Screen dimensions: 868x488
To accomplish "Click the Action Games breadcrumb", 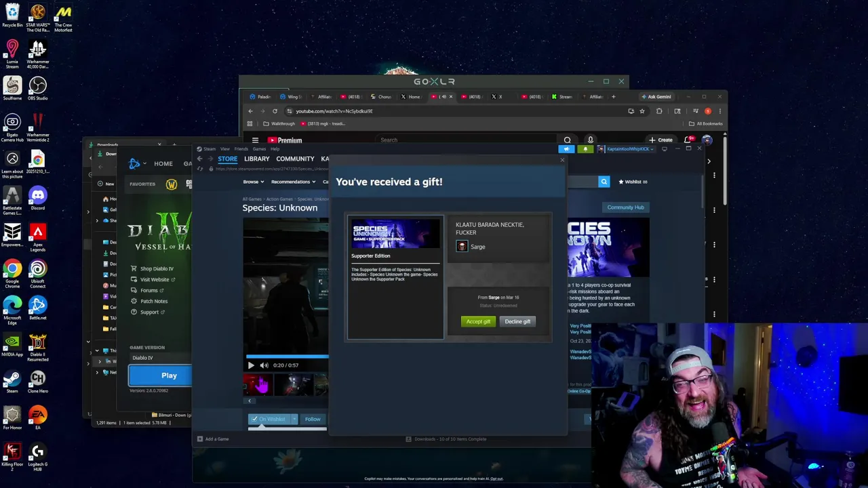I will [279, 199].
